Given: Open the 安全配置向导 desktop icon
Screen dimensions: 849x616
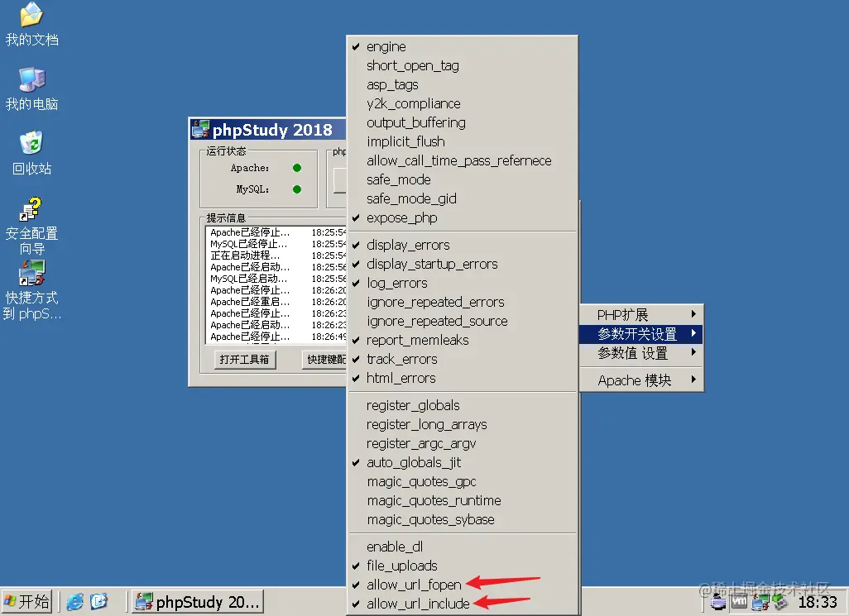Looking at the screenshot, I should point(31,226).
